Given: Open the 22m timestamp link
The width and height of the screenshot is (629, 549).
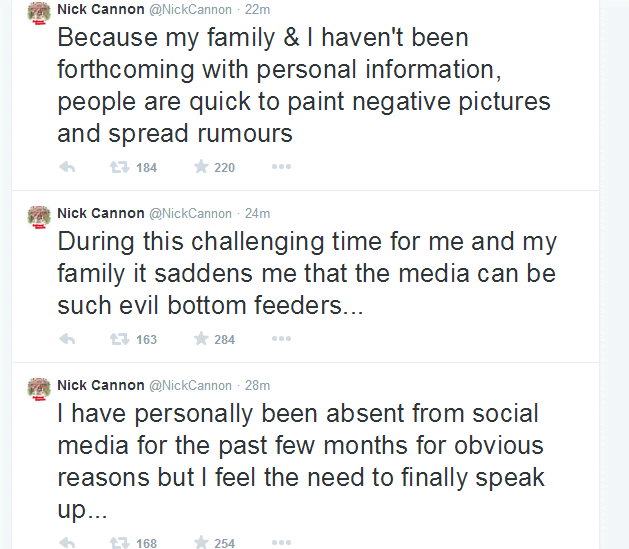Looking at the screenshot, I should [258, 10].
